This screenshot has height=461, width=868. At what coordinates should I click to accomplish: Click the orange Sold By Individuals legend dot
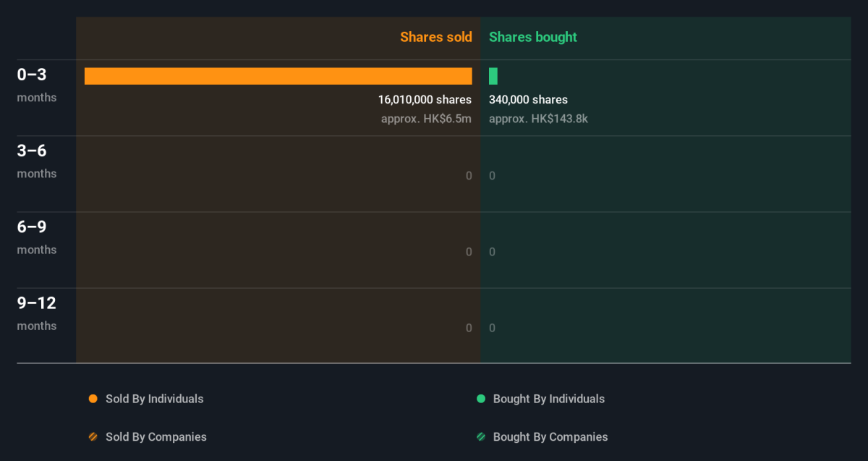point(93,399)
